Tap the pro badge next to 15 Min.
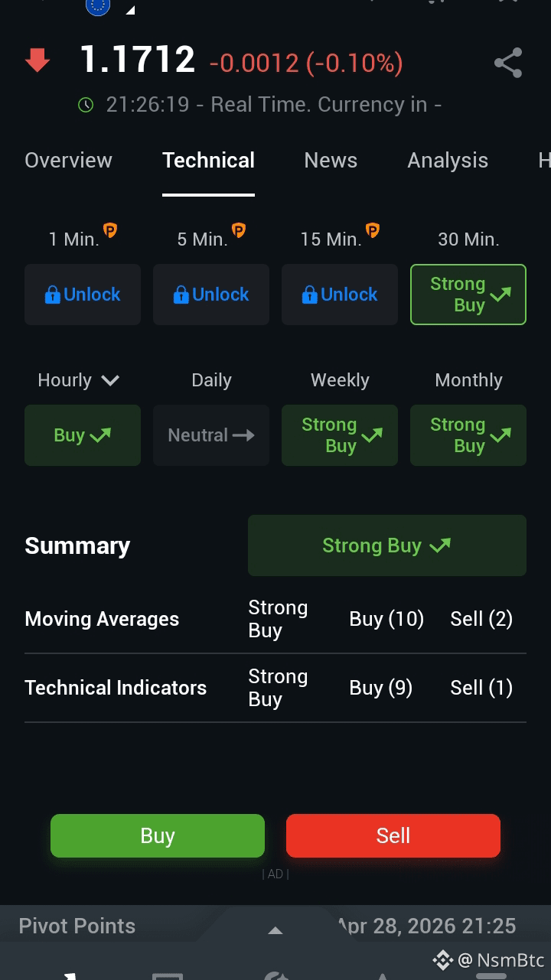Image resolution: width=551 pixels, height=980 pixels. pos(373,230)
